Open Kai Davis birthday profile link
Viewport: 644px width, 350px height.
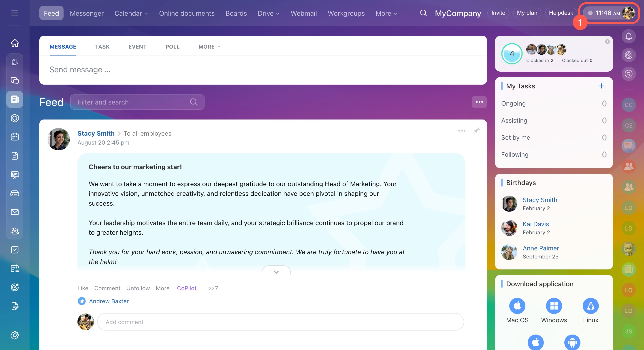tap(535, 224)
